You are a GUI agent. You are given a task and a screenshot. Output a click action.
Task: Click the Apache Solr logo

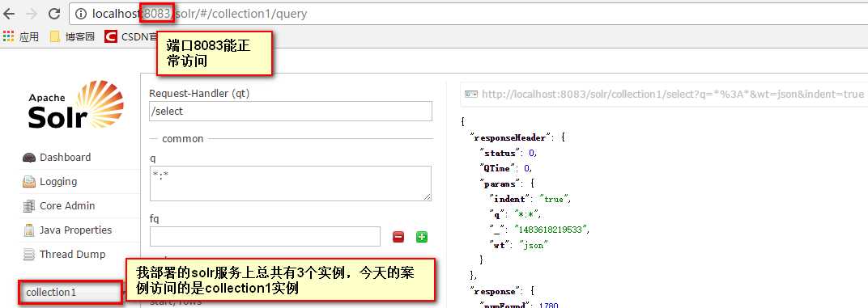click(76, 105)
